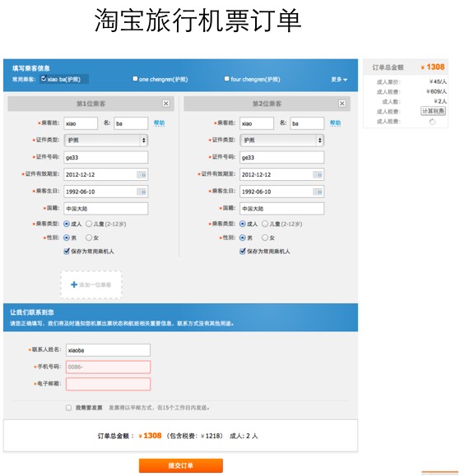Select 儿童(2-12岁) for passenger 1 type

pyautogui.click(x=89, y=224)
